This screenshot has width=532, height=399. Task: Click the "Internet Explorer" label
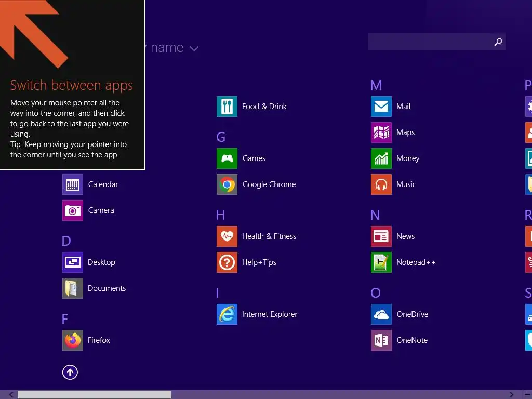point(270,314)
